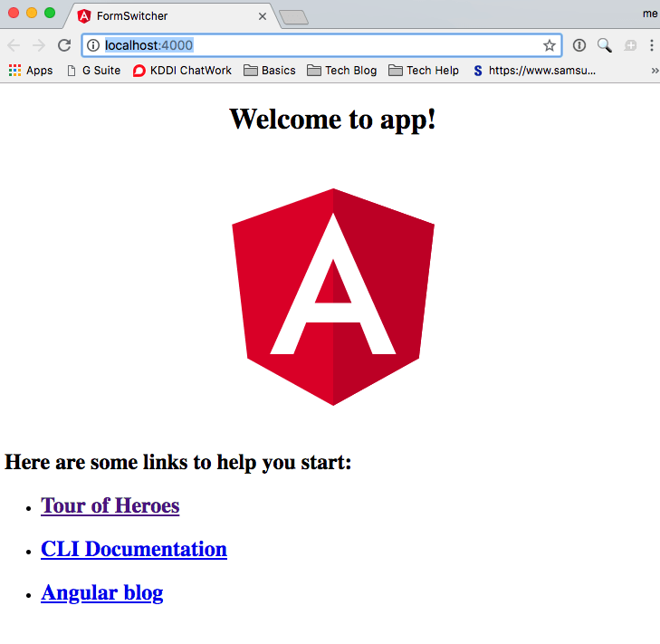Open a new tab
The height and width of the screenshot is (644, 660).
pos(293,17)
